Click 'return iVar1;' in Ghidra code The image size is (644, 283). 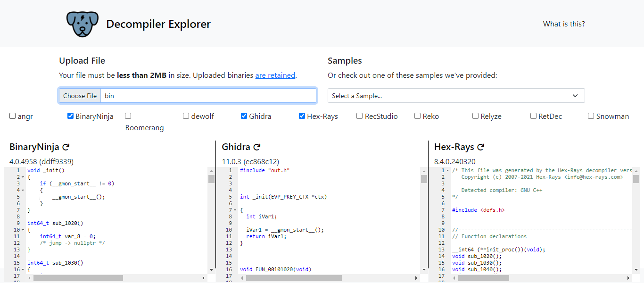point(266,236)
